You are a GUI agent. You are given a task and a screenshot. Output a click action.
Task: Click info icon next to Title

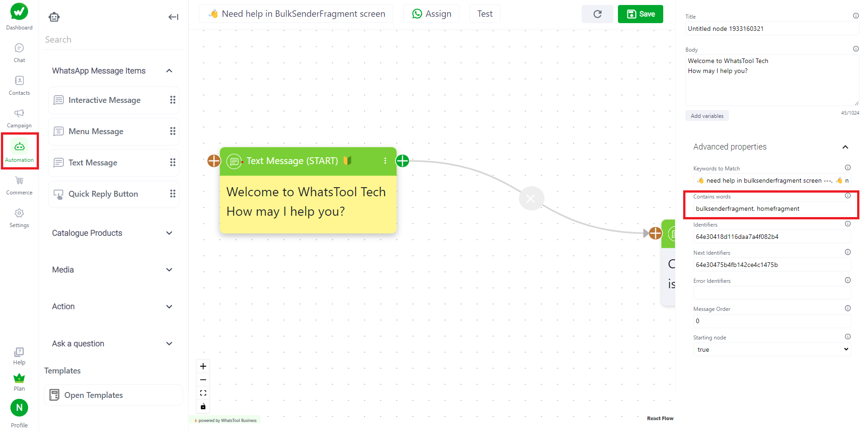[856, 16]
